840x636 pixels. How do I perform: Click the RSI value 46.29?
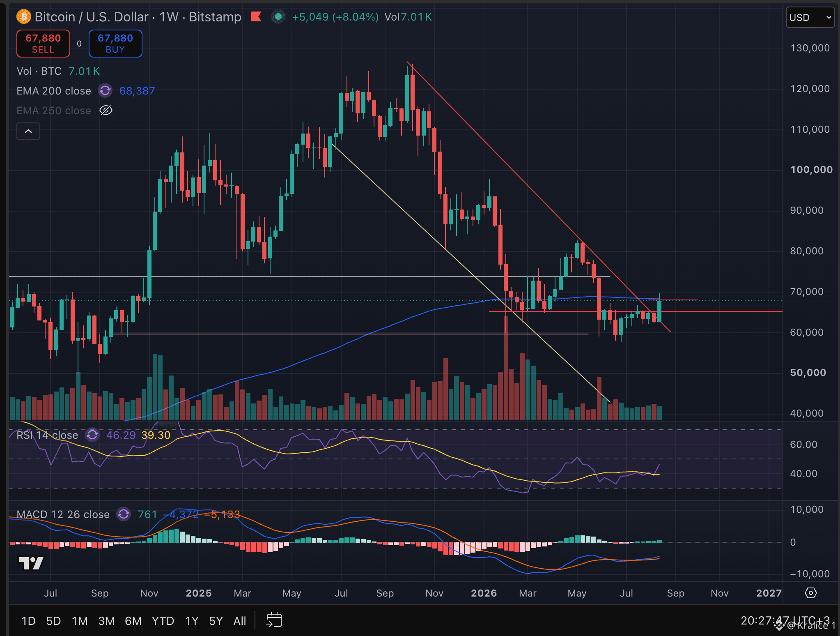(121, 435)
